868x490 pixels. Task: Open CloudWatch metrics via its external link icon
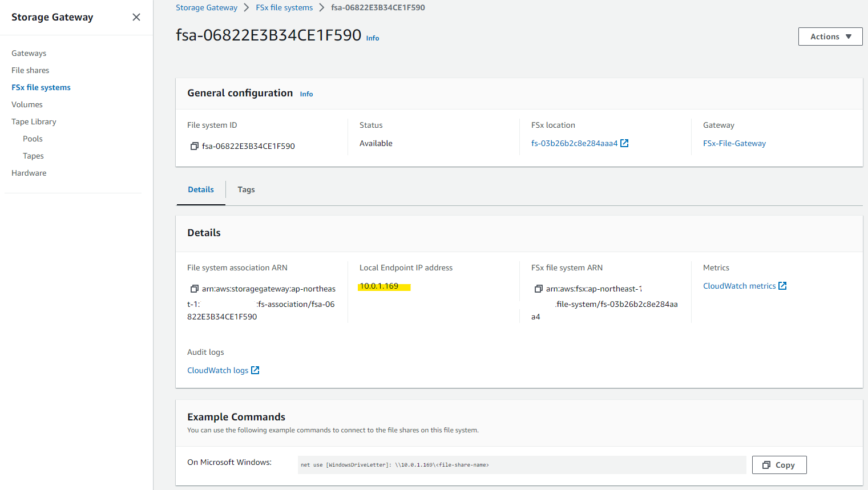point(782,285)
